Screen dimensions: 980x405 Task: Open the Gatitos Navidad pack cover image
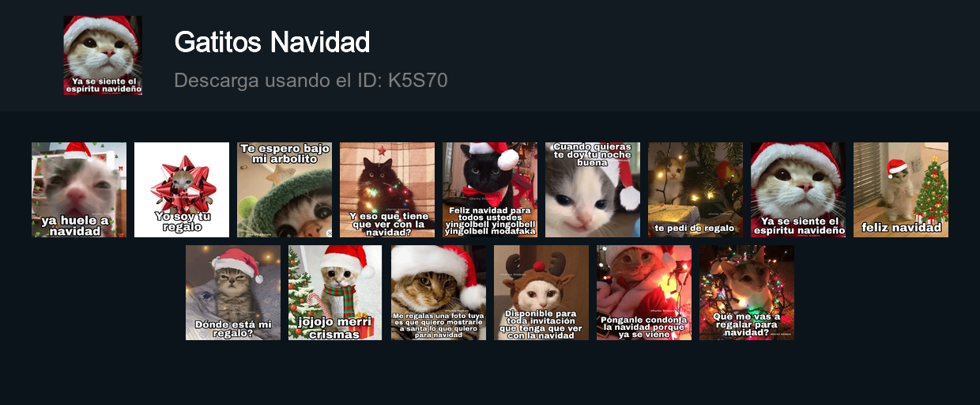tap(103, 55)
